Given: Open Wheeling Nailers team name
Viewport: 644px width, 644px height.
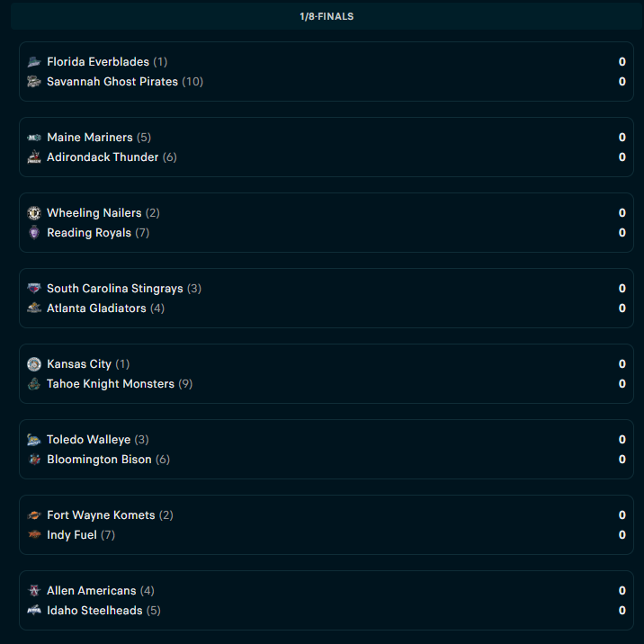Looking at the screenshot, I should (x=94, y=213).
